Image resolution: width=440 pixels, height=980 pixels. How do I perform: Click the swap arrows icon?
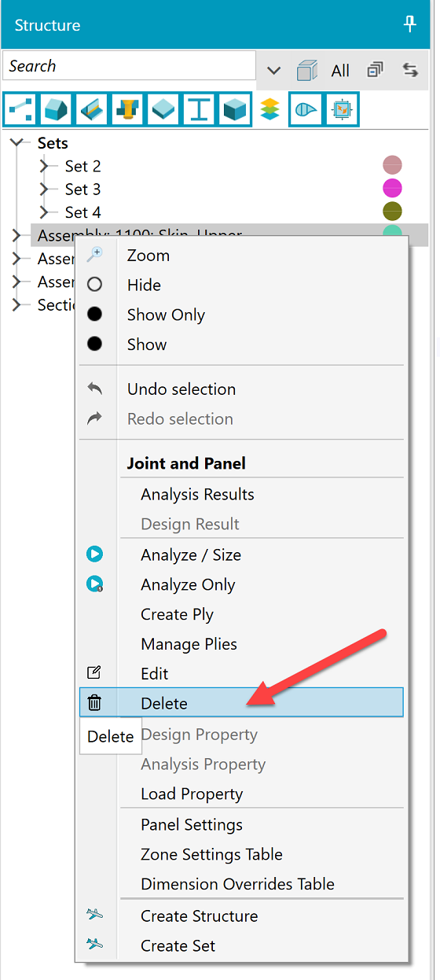(x=410, y=70)
